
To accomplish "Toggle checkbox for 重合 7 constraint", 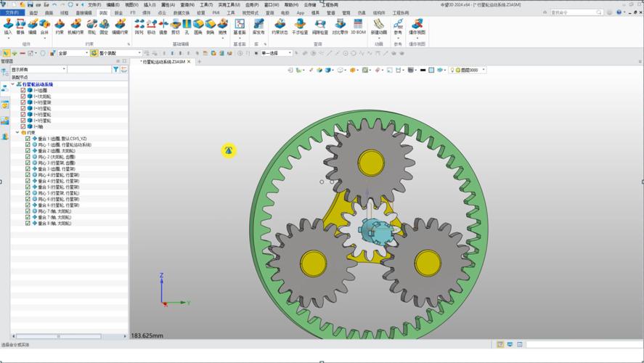I will click(x=28, y=217).
